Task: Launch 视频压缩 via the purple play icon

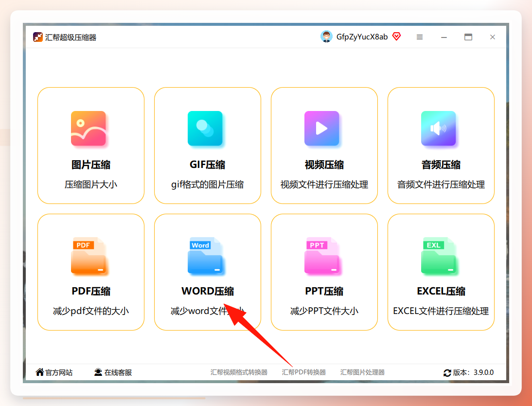Action: point(321,129)
